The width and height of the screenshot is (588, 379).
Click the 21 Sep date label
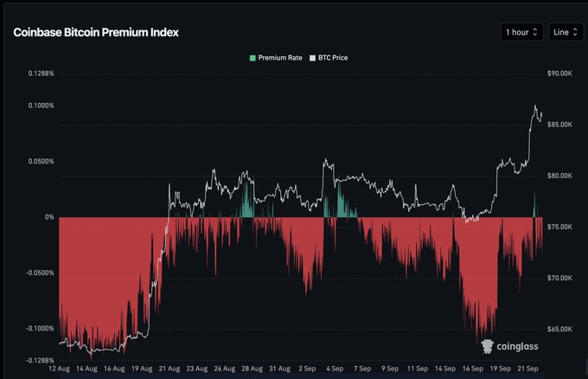(x=527, y=369)
